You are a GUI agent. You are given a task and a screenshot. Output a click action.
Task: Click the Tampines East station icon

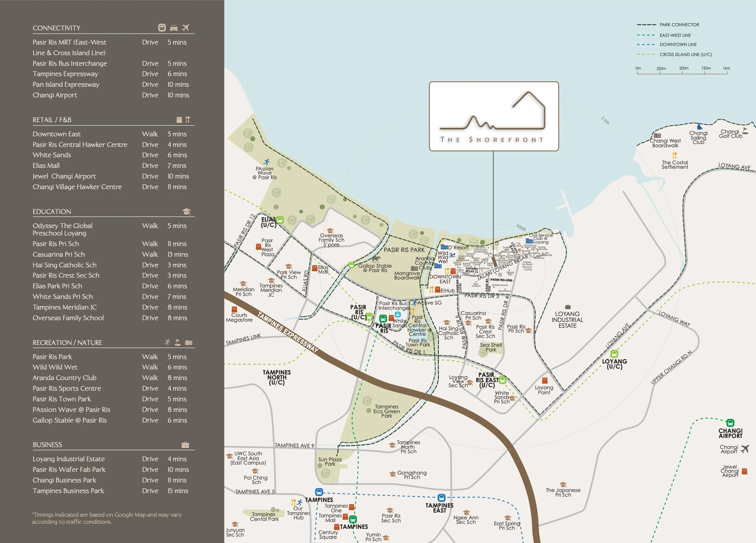coord(441,498)
